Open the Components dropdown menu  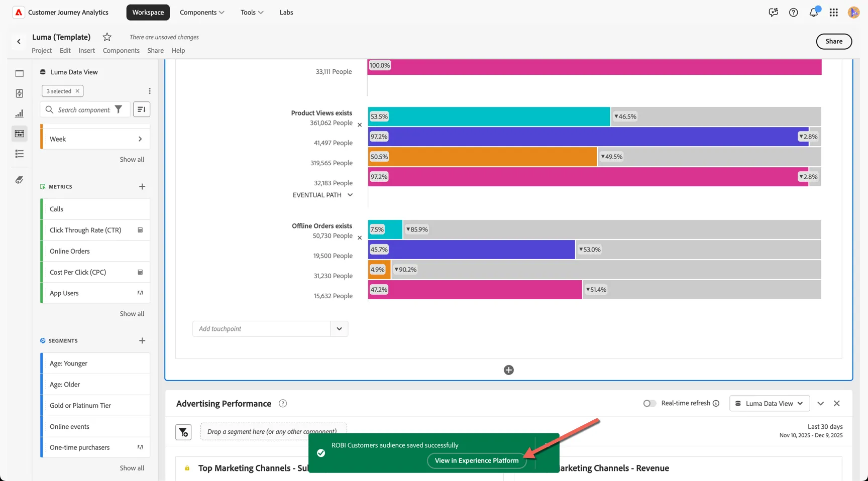[202, 13]
